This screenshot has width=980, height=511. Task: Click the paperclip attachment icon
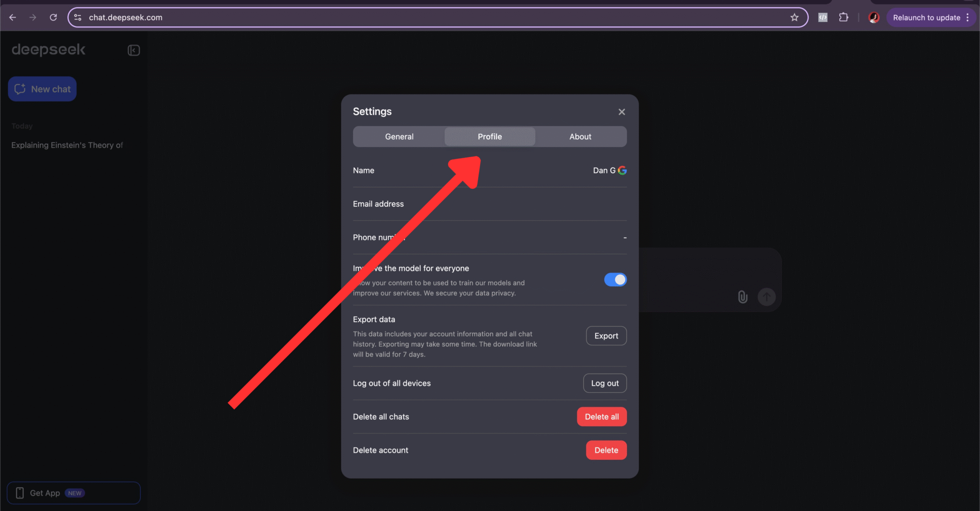tap(742, 297)
